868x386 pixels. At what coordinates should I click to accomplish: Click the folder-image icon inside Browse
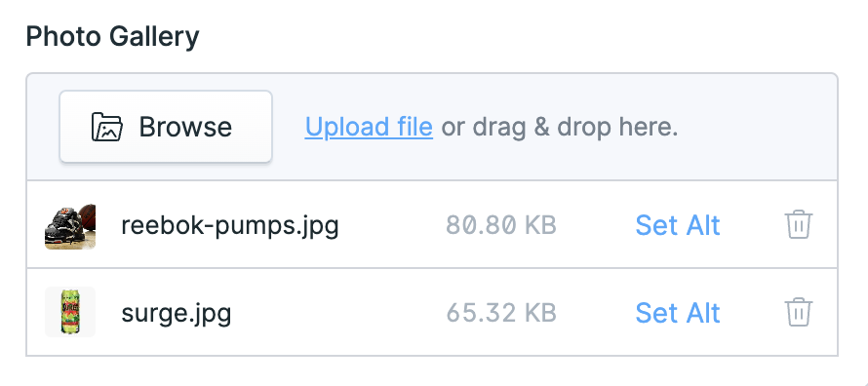[107, 127]
